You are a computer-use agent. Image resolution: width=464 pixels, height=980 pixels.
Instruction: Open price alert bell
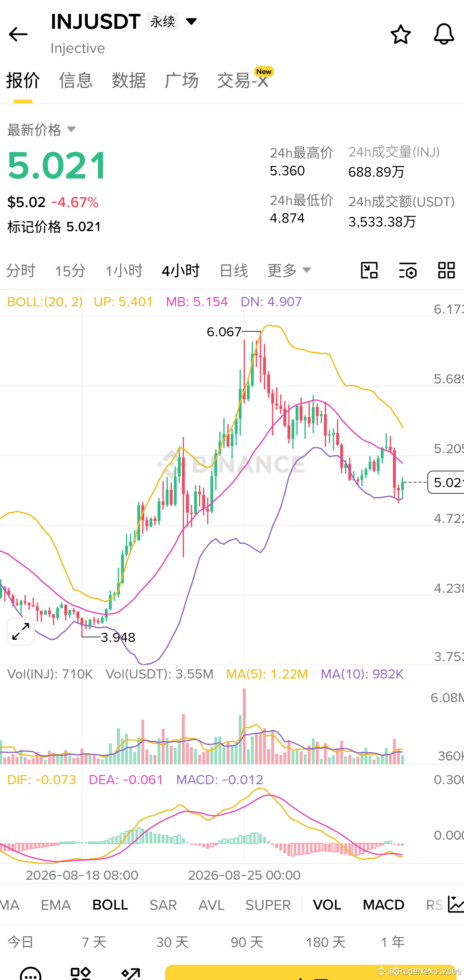(x=444, y=34)
